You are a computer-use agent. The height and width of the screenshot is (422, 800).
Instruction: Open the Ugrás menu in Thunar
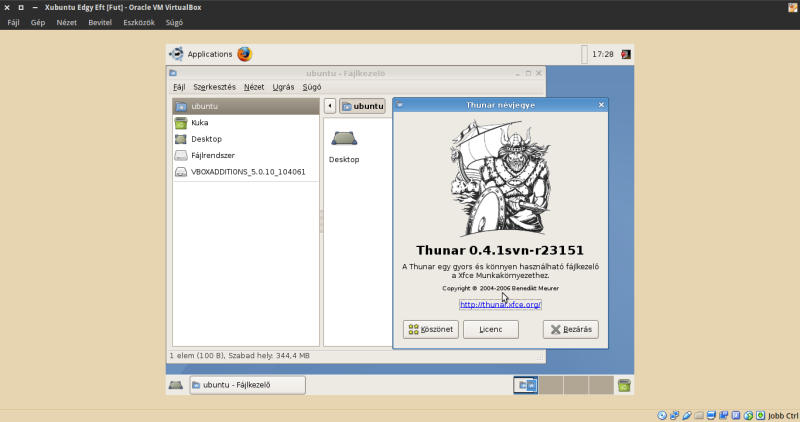[x=283, y=87]
